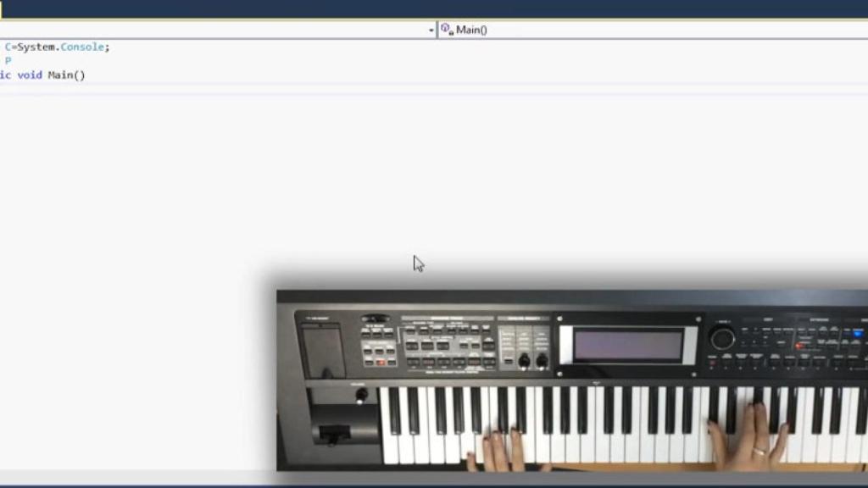The width and height of the screenshot is (868, 488).
Task: Click the red lit button on the synth panel
Action: pyautogui.click(x=800, y=346)
